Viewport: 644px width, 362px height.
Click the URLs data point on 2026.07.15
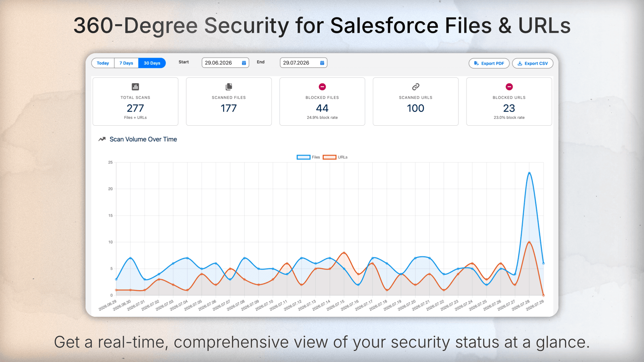[344, 253]
